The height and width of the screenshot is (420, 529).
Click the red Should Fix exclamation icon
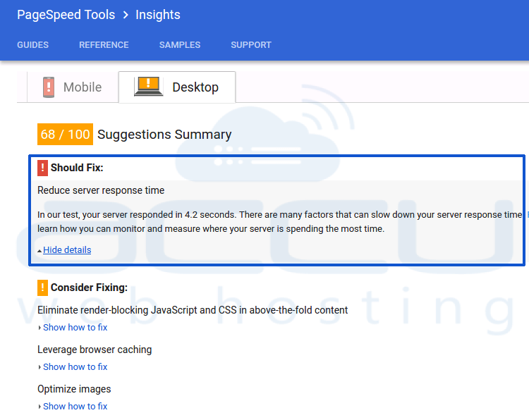42,168
